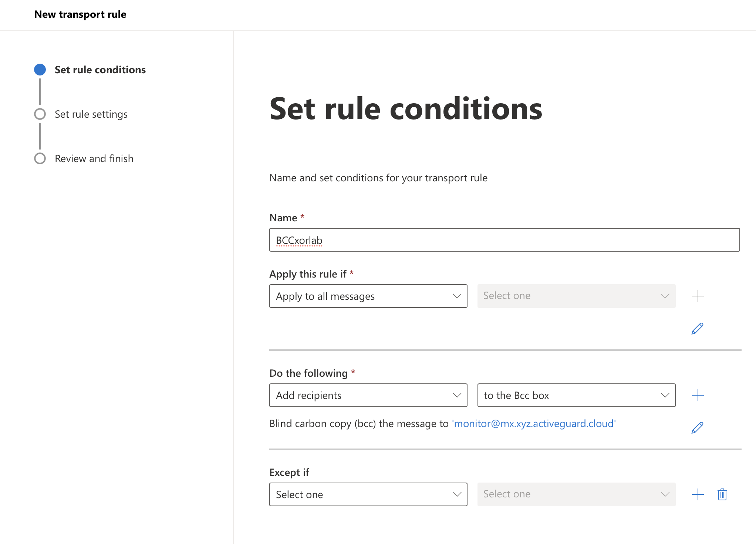The height and width of the screenshot is (544, 756).
Task: Open the 'Add recipients' action dropdown
Action: [x=368, y=395]
